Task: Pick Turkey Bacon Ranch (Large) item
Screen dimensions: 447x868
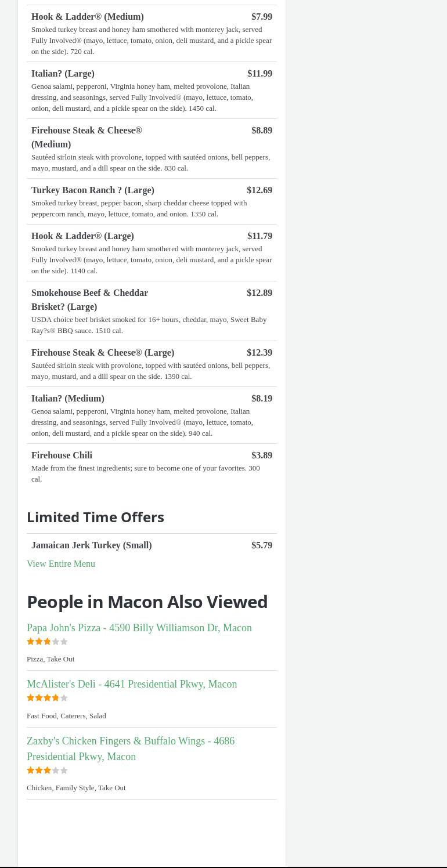Action: tap(93, 190)
